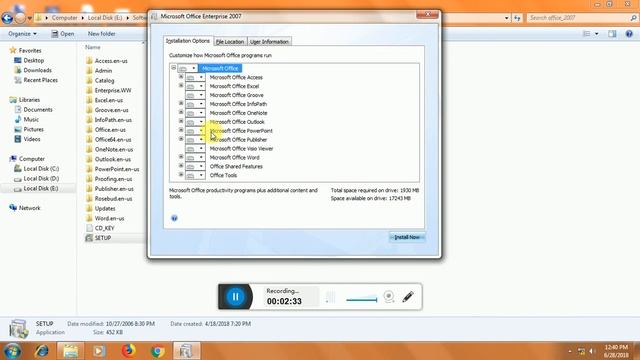The image size is (640, 360).
Task: Expand the Microsoft Office Publisher node
Action: [x=181, y=139]
